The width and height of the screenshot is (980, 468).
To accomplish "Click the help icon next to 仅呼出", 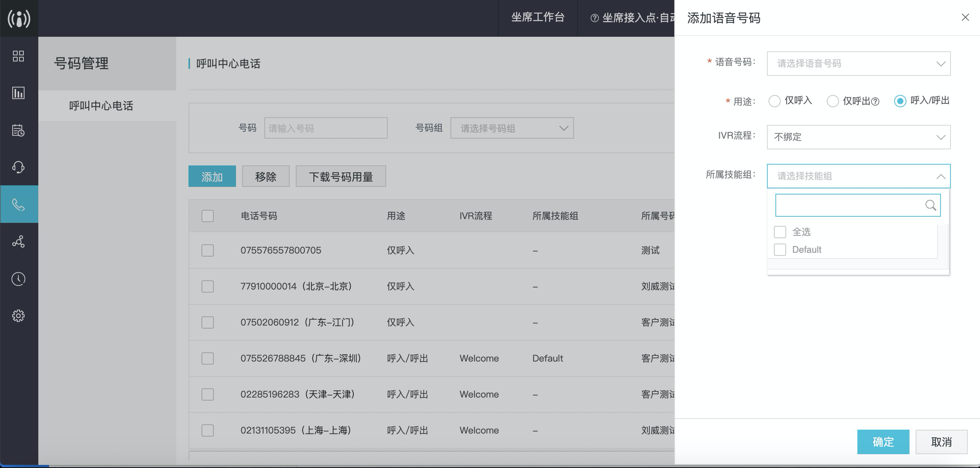I will click(875, 101).
